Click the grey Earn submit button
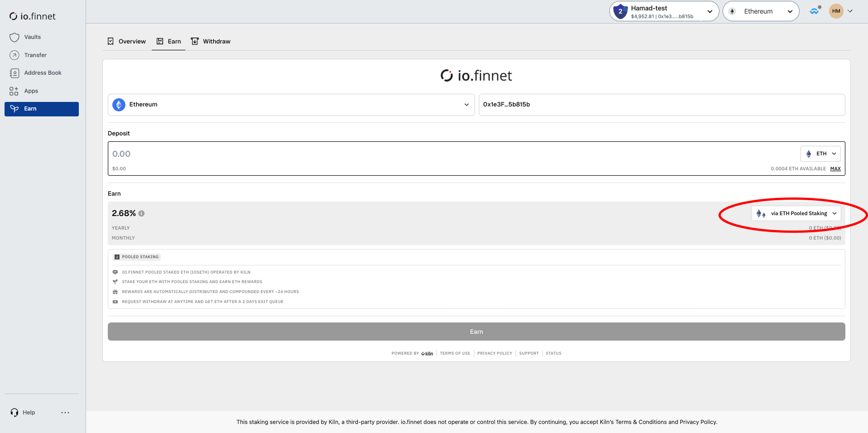This screenshot has width=868, height=433. pyautogui.click(x=476, y=332)
